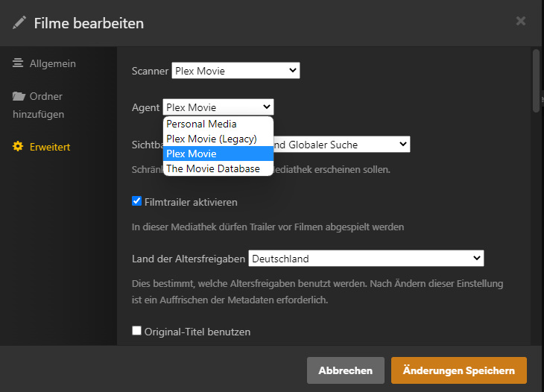Choose Personal Media agent option
Viewport: 544px width, 392px height.
coord(218,124)
